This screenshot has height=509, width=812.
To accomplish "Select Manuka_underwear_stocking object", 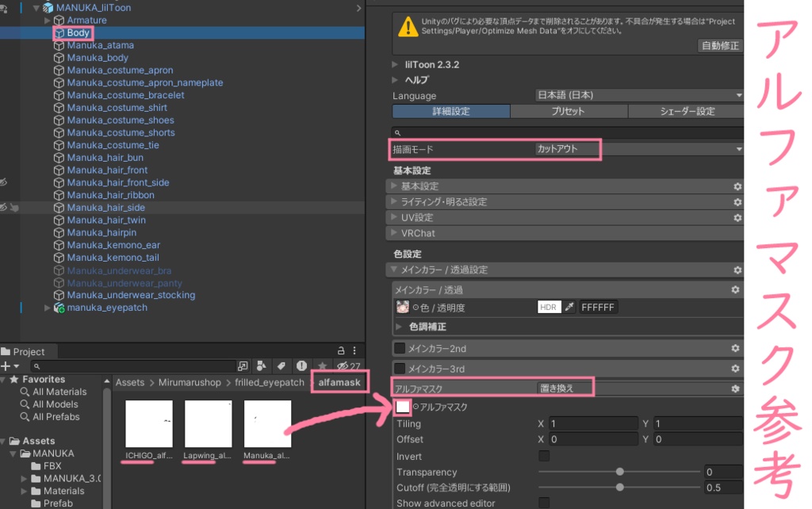I will 131,295.
